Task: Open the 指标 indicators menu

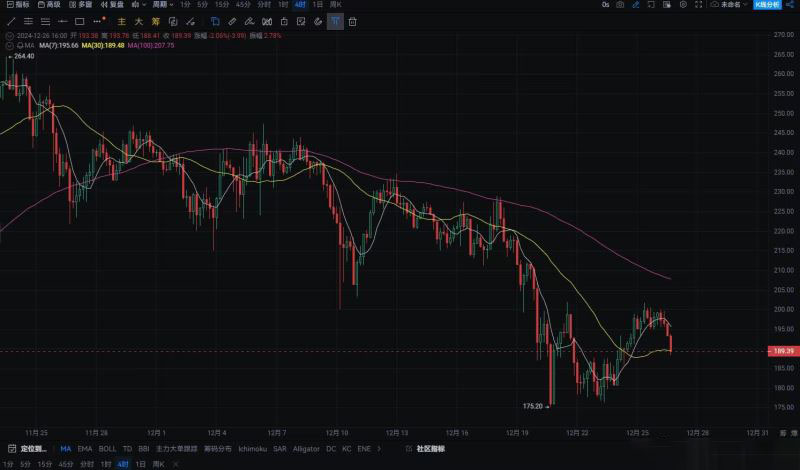Action: 17,5
